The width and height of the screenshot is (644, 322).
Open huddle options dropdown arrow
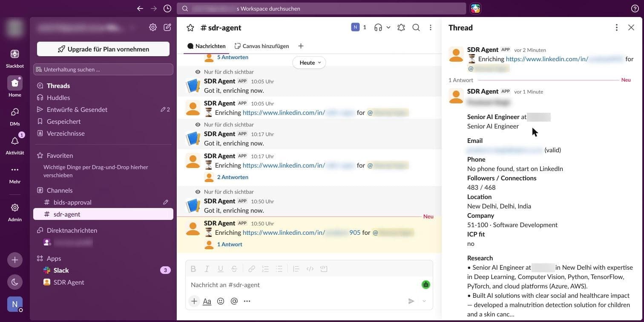pyautogui.click(x=388, y=28)
